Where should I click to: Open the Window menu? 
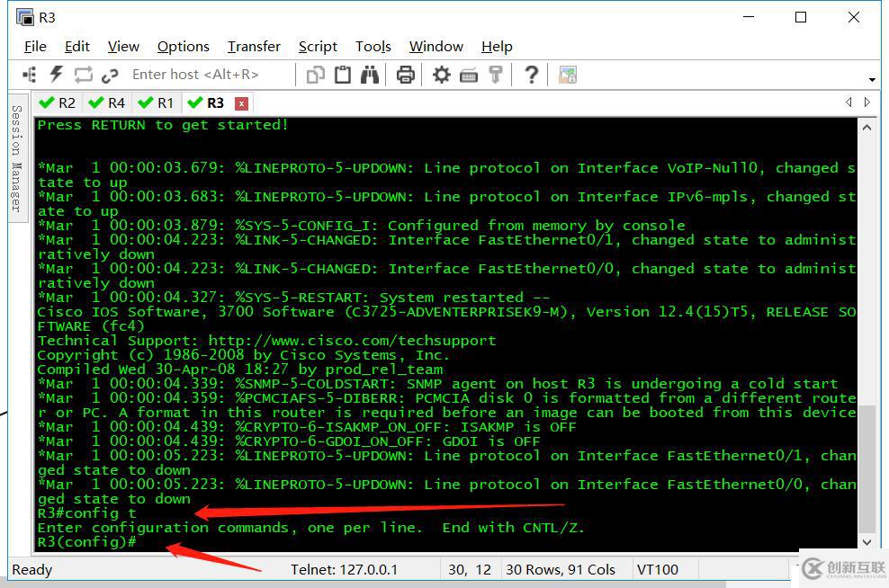[x=436, y=47]
